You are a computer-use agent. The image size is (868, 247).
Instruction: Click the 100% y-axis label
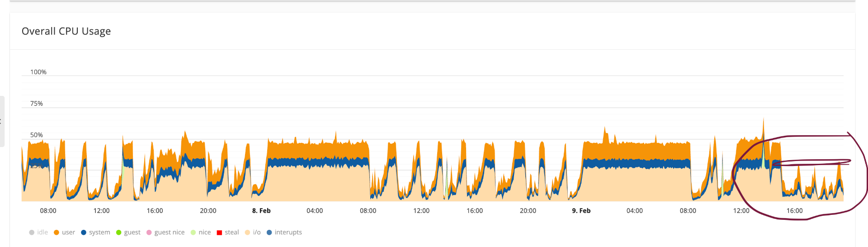coord(38,72)
